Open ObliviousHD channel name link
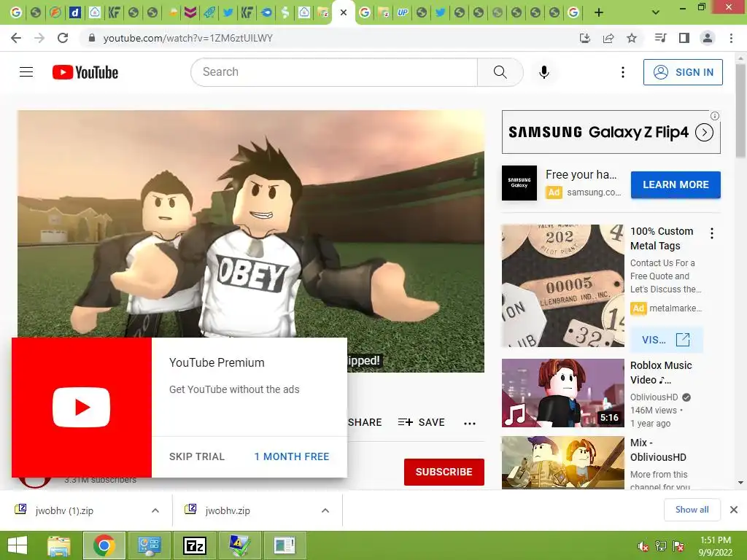 pos(654,397)
